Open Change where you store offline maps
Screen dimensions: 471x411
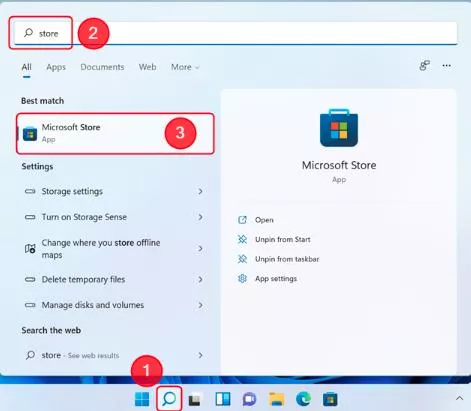click(x=115, y=249)
